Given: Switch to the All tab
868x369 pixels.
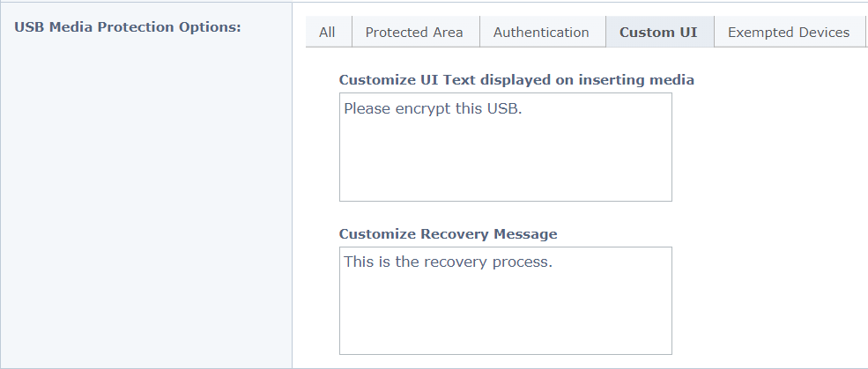Looking at the screenshot, I should tap(327, 33).
